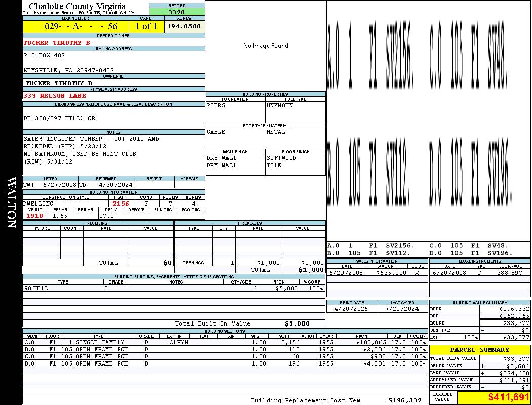Click the 90 WELL built-in row
532x405 pixels.
point(174,289)
